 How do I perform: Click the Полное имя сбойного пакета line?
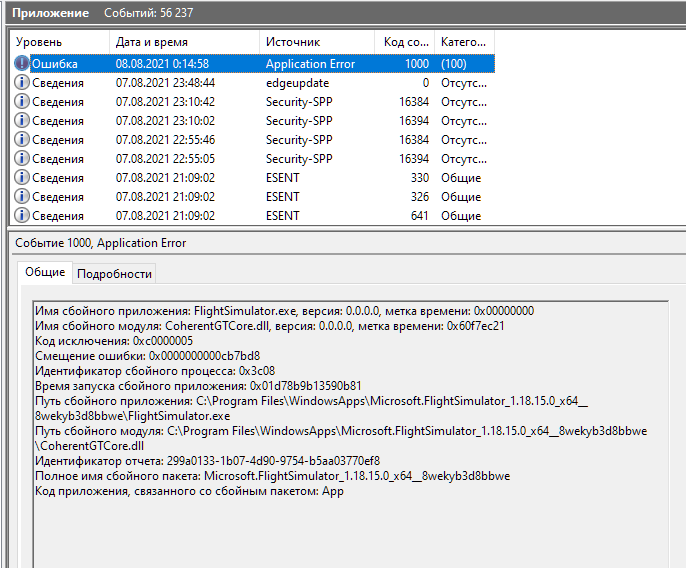[x=273, y=476]
